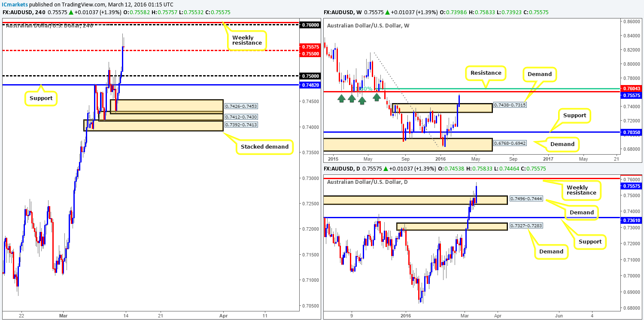
Task: Click the 0.6800 daily axis label
Action: click(631, 308)
